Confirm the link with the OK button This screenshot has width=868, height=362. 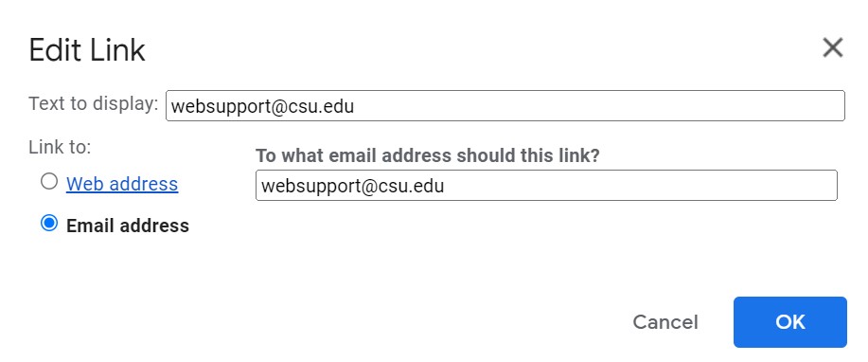point(790,322)
